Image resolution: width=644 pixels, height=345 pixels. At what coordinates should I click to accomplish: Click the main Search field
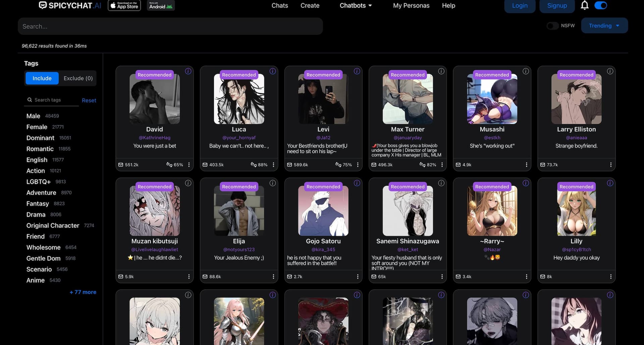point(170,26)
